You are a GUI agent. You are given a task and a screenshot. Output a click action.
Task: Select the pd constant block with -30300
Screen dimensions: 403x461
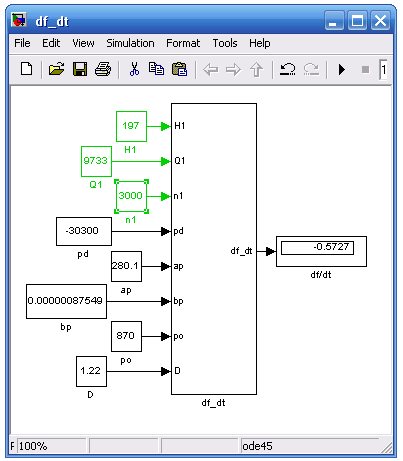pyautogui.click(x=84, y=231)
